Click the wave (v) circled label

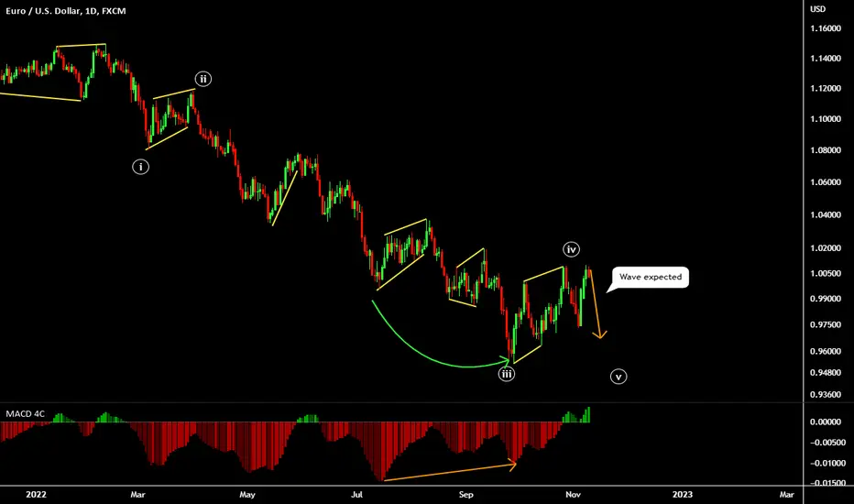click(619, 377)
